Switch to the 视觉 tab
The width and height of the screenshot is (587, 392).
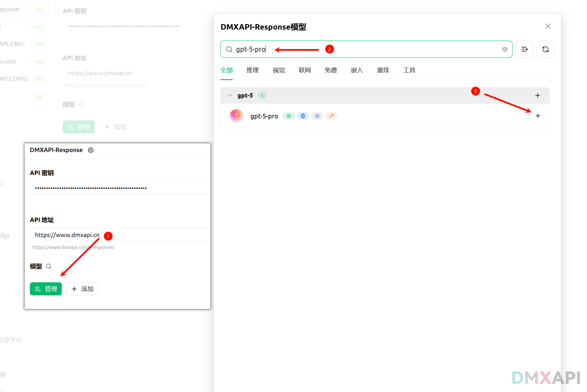[x=279, y=70]
